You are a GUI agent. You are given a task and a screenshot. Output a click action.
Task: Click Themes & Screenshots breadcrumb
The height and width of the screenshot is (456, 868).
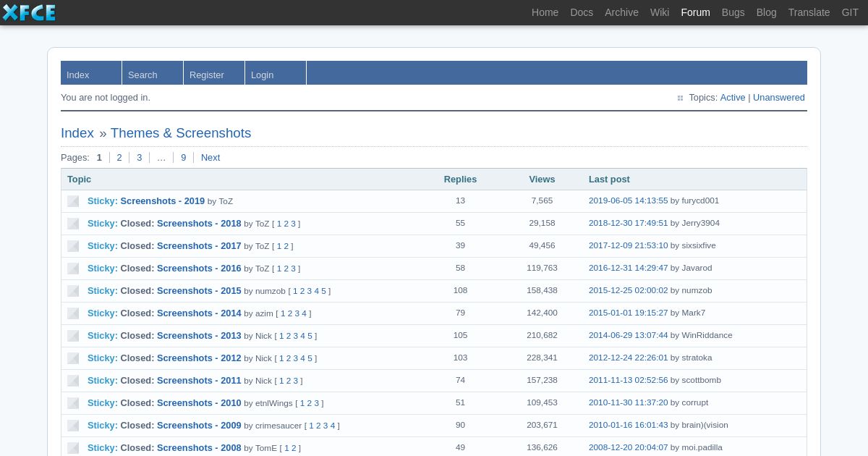pos(181,133)
